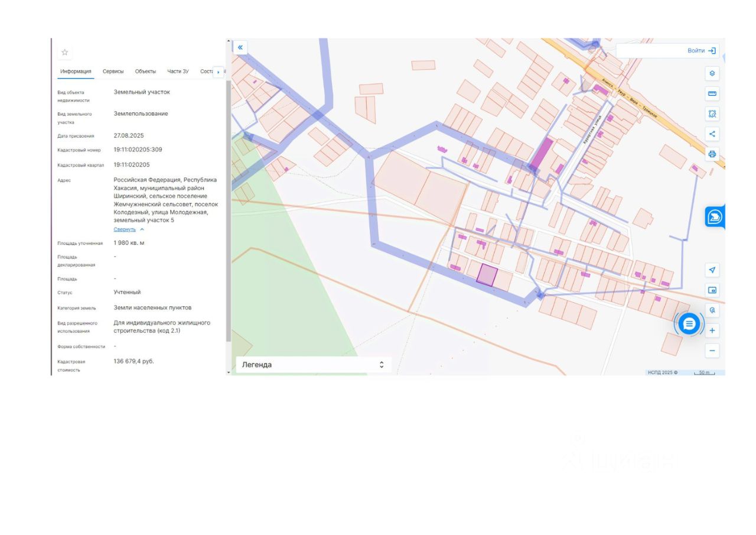Viewport: 756px width, 535px height.
Task: Click the НСПД 2025 copyright label
Action: pyautogui.click(x=663, y=372)
